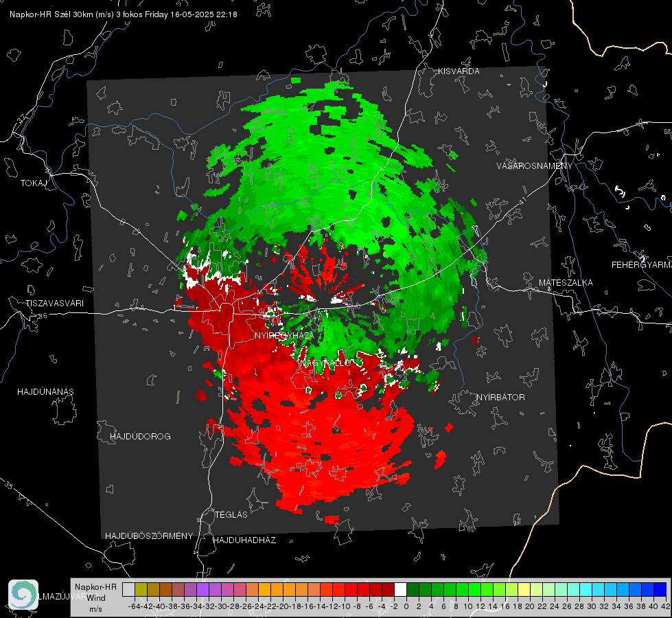Viewport: 672px width, 618px height.
Task: Click the Wind legend label
Action: 95,597
